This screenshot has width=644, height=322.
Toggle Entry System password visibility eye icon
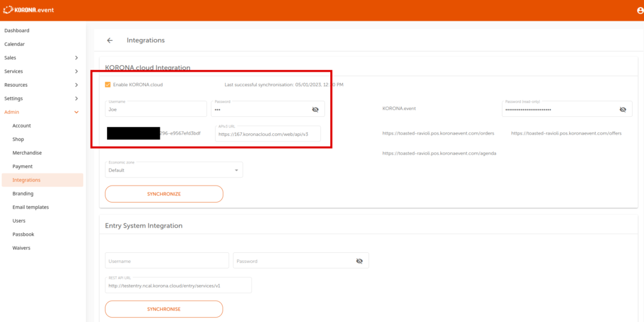coord(359,261)
